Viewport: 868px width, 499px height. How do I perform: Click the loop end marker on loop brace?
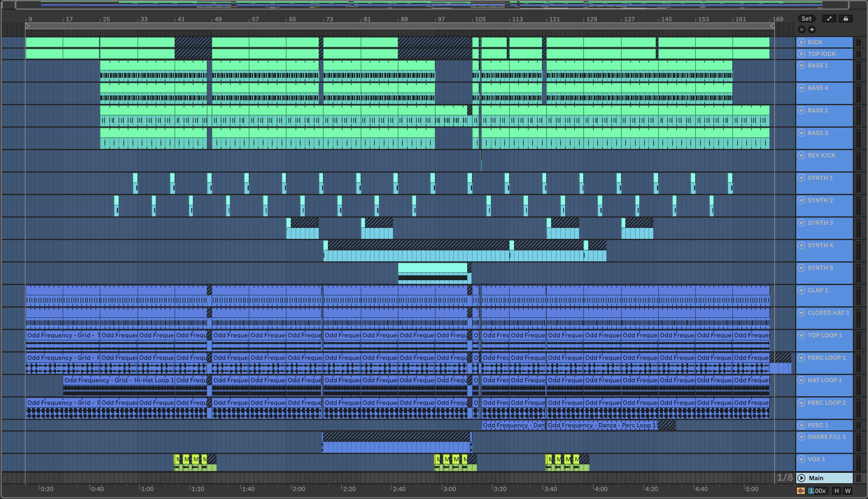[772, 26]
